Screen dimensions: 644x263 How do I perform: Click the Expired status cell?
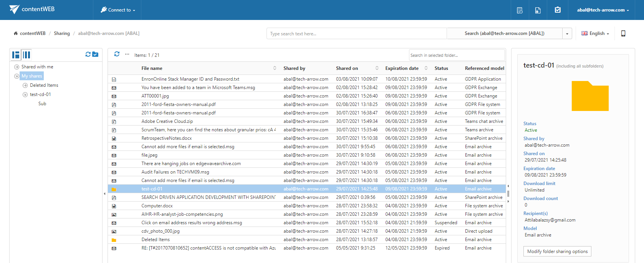442,248
